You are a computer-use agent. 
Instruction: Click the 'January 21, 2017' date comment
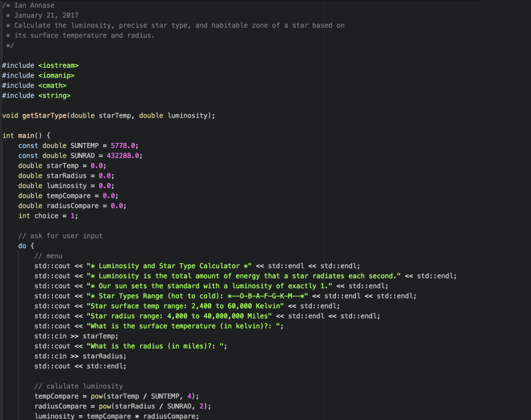(x=46, y=15)
